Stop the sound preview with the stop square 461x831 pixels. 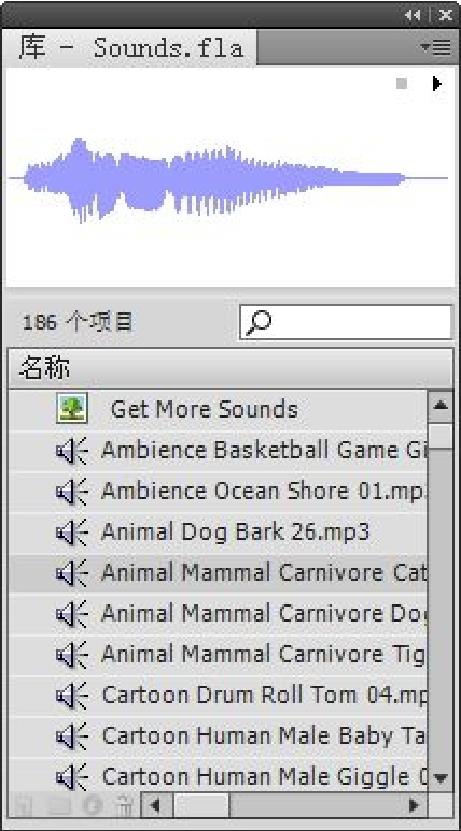click(402, 83)
